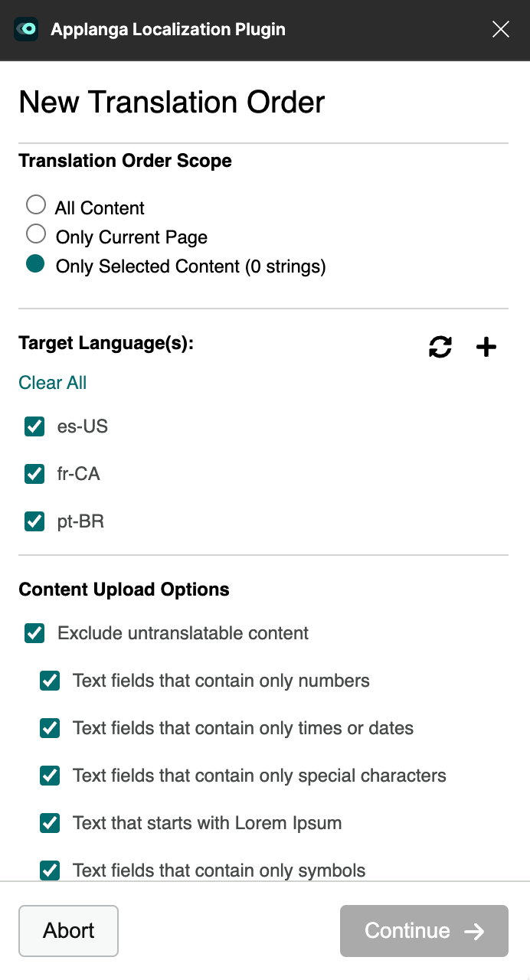This screenshot has width=530, height=980.
Task: Uncheck the fr-CA target language
Action: (x=34, y=474)
